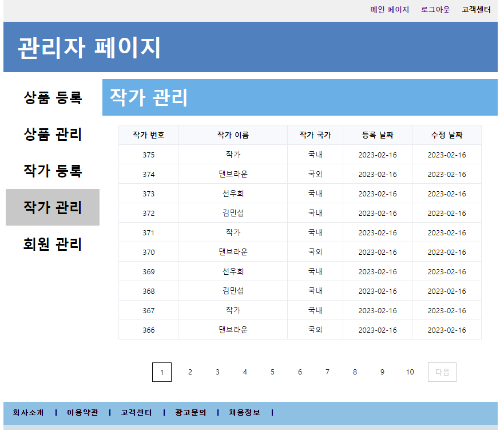Click the 수정 날짜 date in row 366
504x430 pixels.
pyautogui.click(x=447, y=330)
